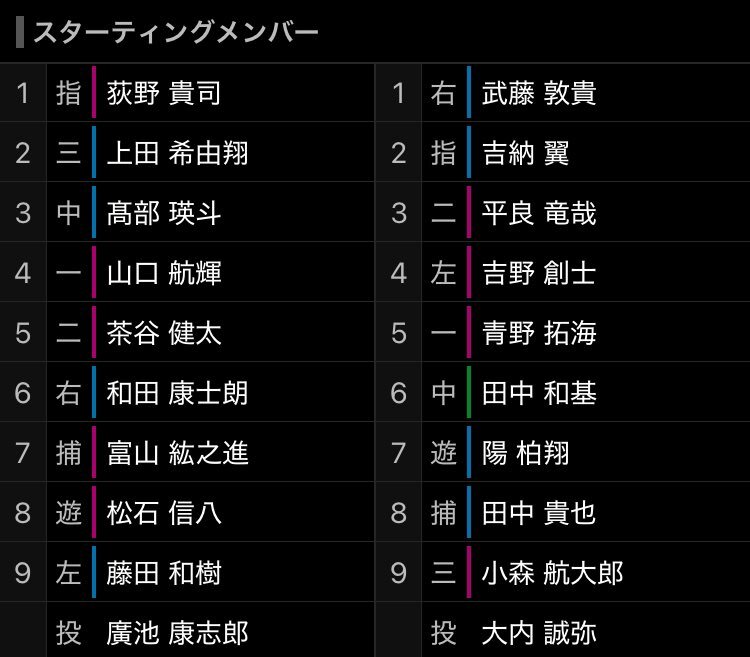Select shortstop 陽 柏翔
Viewport: 750px width, 657px height.
(526, 453)
